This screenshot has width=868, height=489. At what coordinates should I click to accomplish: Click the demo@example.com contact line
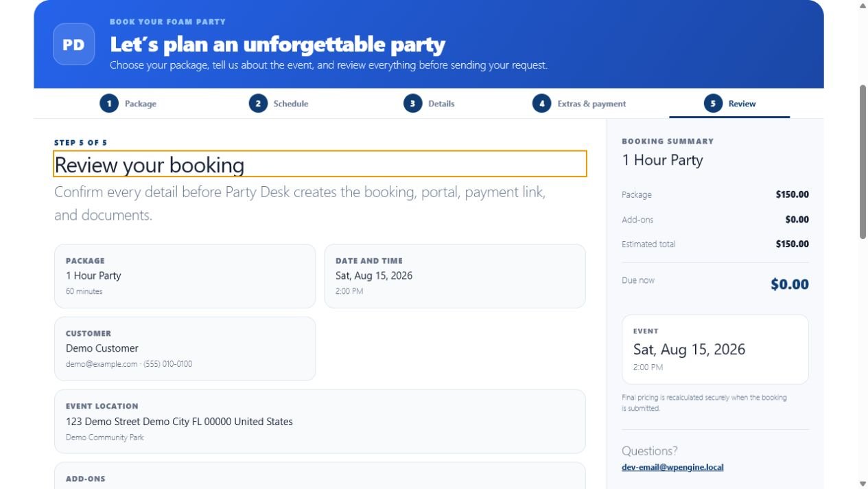pos(129,364)
